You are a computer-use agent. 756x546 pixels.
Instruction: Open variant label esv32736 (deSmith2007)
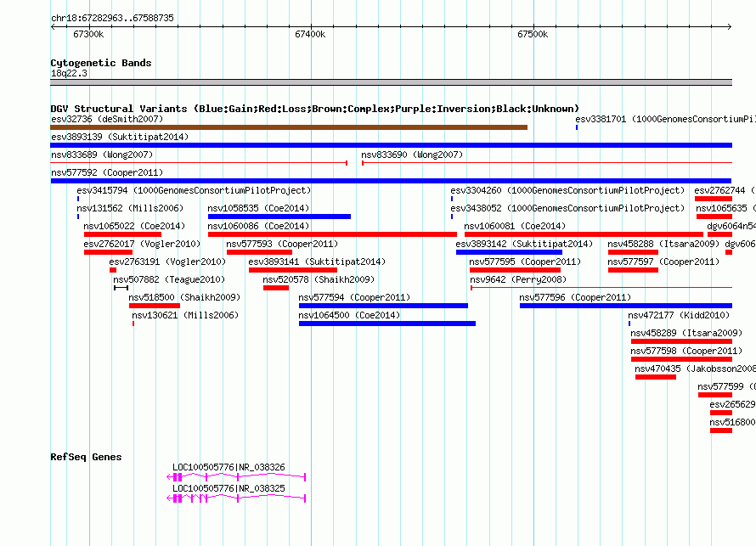(x=107, y=119)
